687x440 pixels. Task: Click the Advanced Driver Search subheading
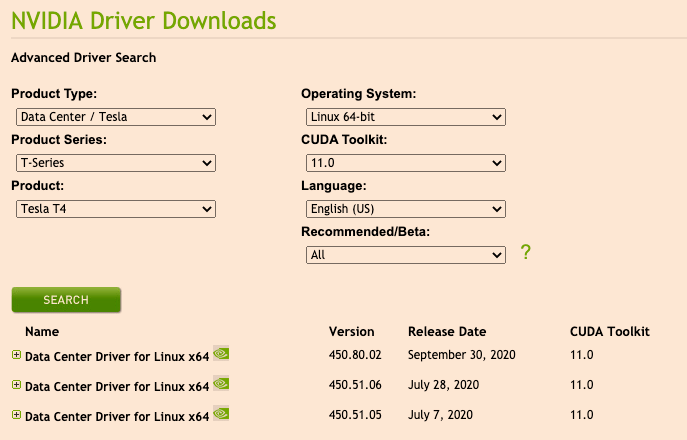tap(84, 58)
